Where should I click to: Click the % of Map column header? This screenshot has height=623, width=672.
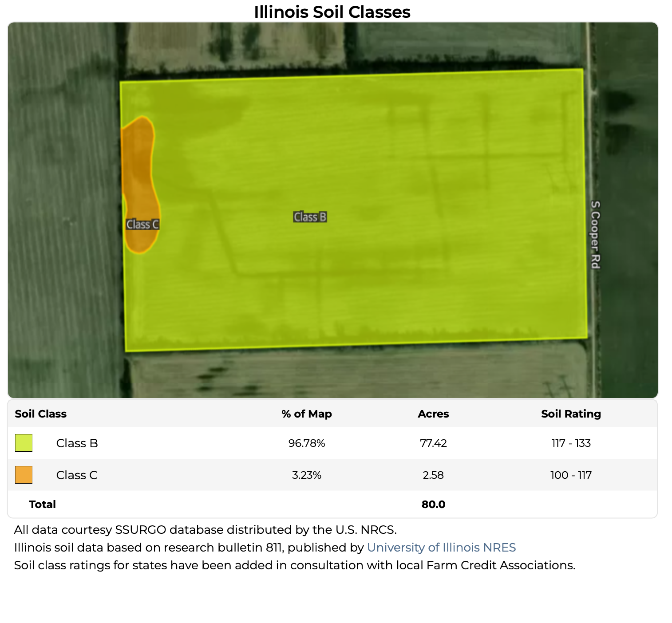307,414
